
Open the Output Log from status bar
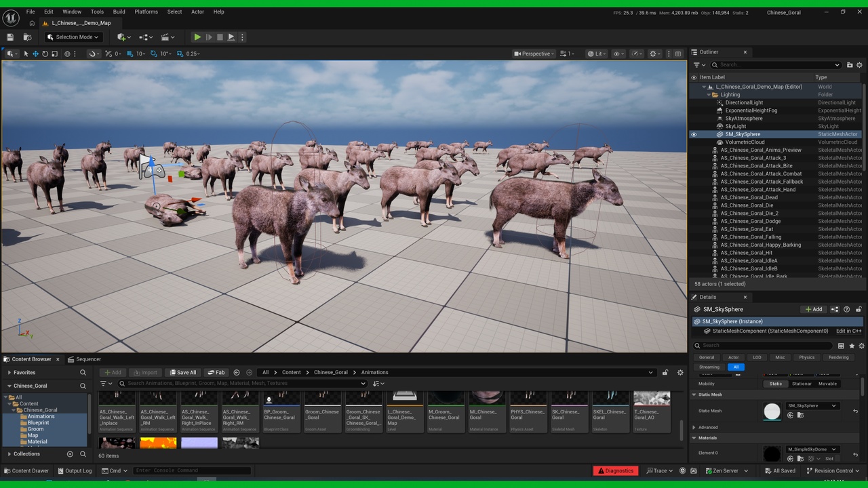pos(75,470)
